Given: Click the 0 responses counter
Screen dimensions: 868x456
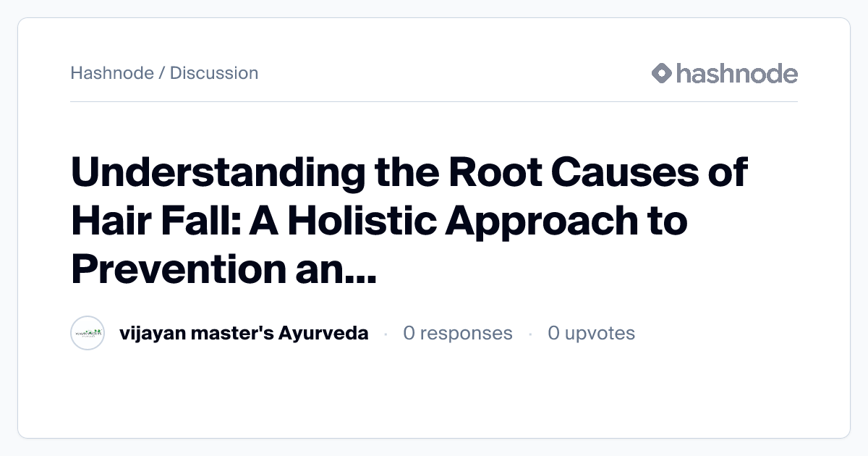Looking at the screenshot, I should pos(457,334).
